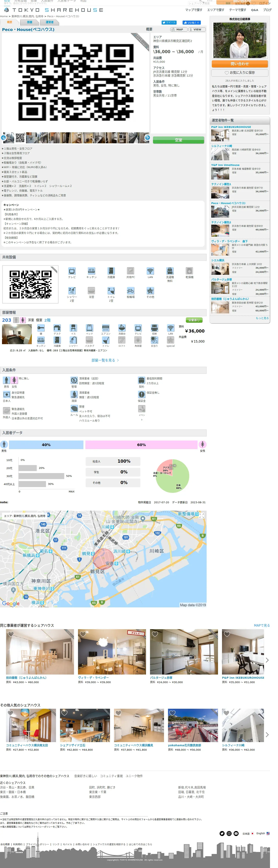
Task: Open the Instagram icon in the footer
Action: point(229,833)
